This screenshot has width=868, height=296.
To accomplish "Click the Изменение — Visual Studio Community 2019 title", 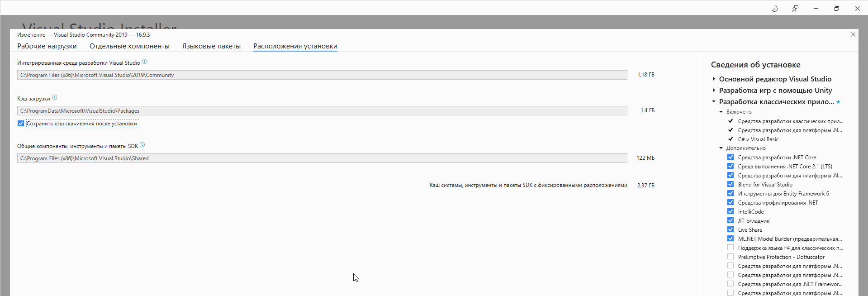I will pyautogui.click(x=84, y=35).
